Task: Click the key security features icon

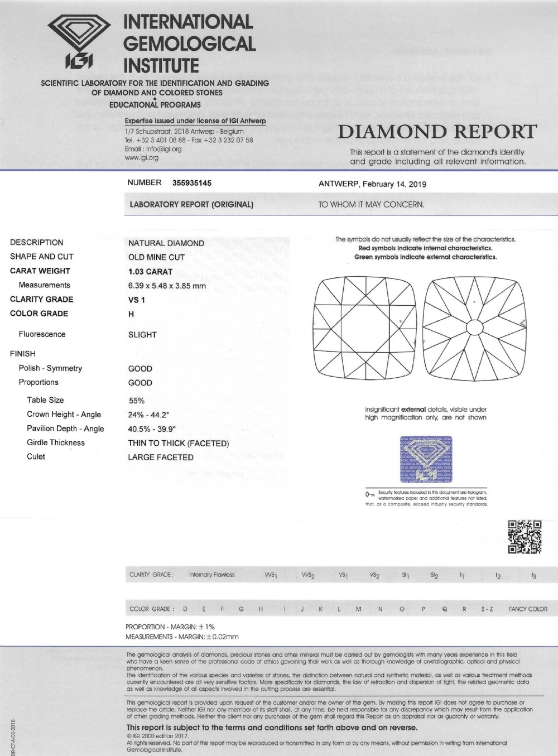Action: coord(369,493)
